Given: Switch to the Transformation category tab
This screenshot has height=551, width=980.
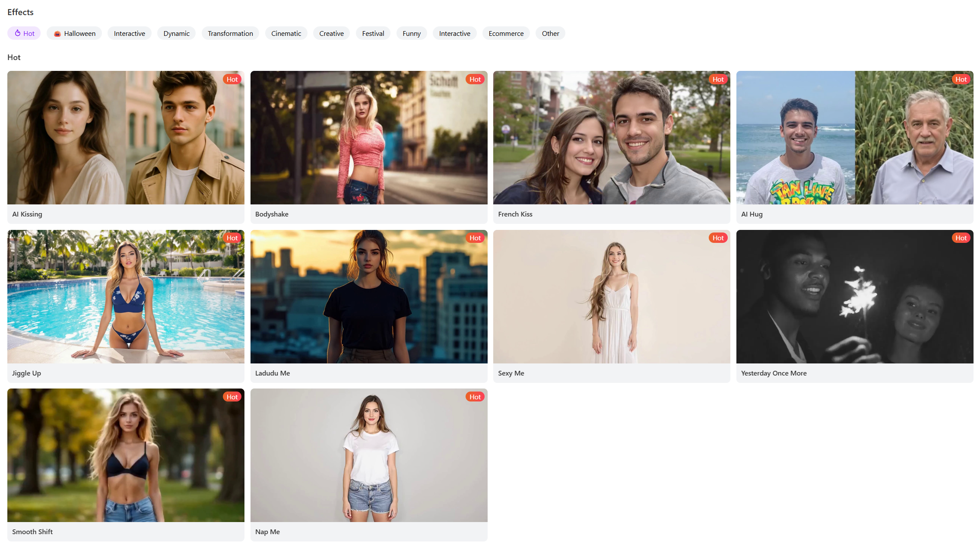Looking at the screenshot, I should click(230, 33).
